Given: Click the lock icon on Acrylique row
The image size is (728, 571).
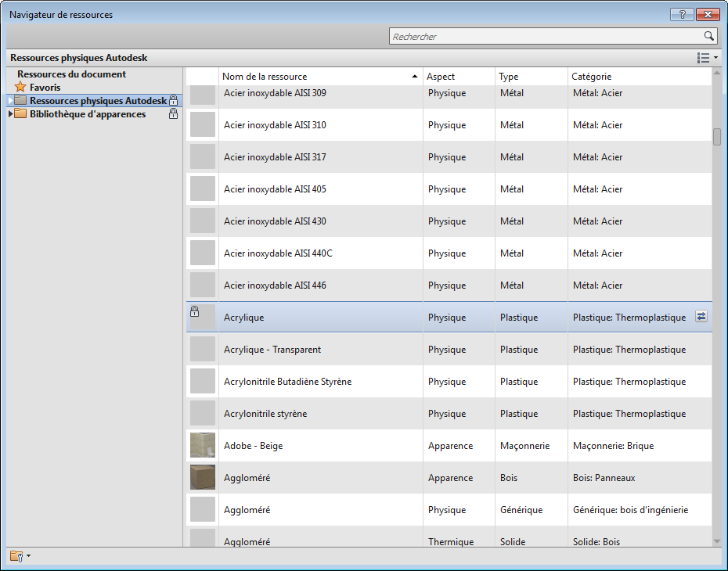Looking at the screenshot, I should 195,311.
